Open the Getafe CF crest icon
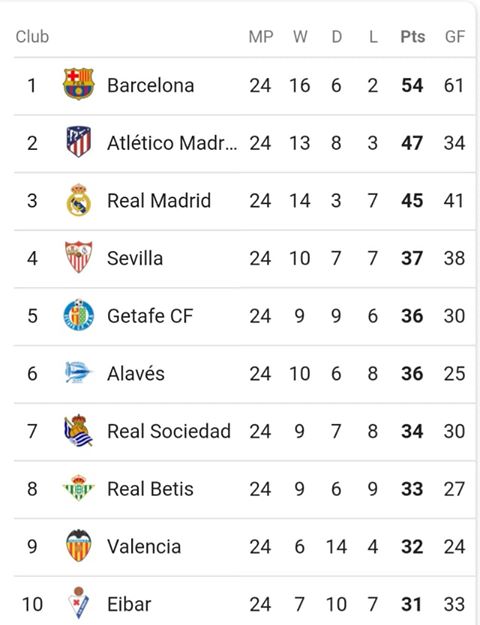Viewport: 480px width, 625px height. click(x=79, y=315)
